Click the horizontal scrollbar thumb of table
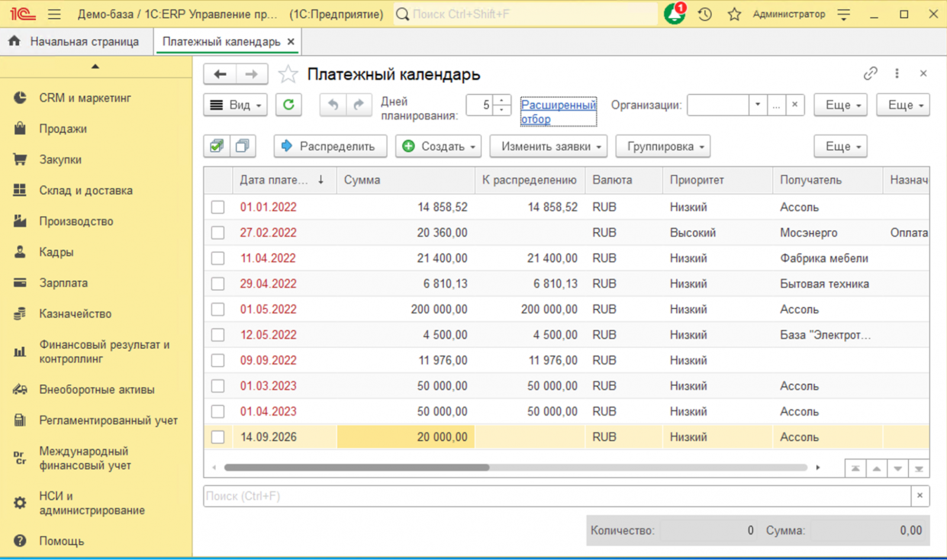 tap(357, 468)
